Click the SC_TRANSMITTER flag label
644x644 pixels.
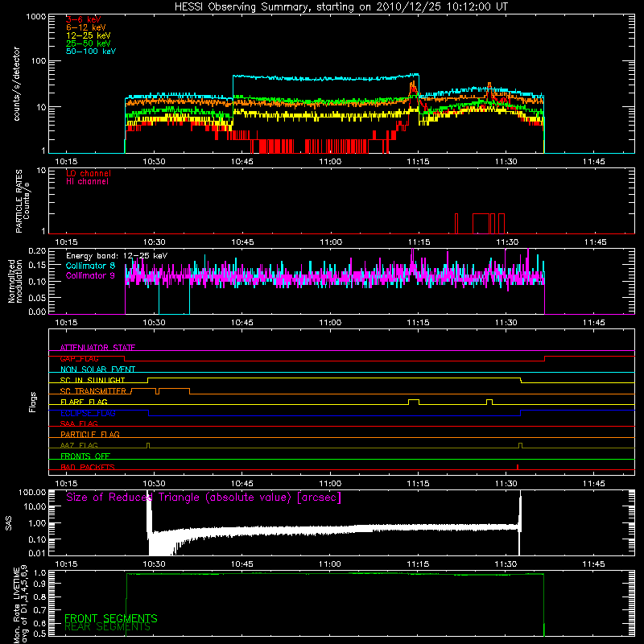pos(93,391)
